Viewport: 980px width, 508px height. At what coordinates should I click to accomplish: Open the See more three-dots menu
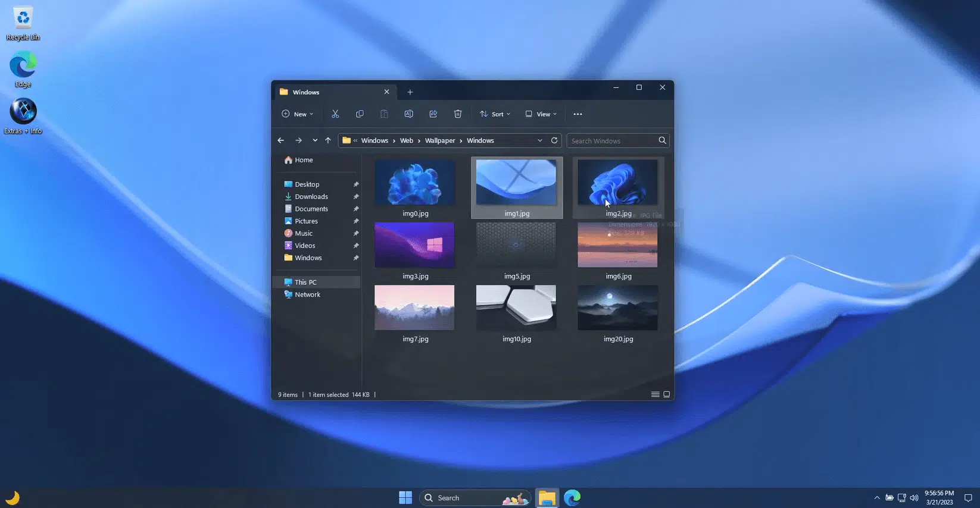578,114
